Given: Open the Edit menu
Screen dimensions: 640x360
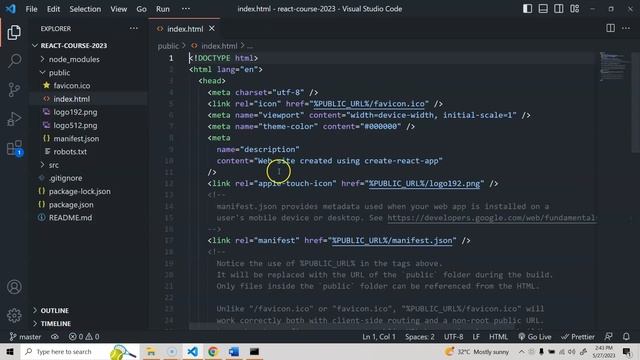Looking at the screenshot, I should (x=53, y=9).
